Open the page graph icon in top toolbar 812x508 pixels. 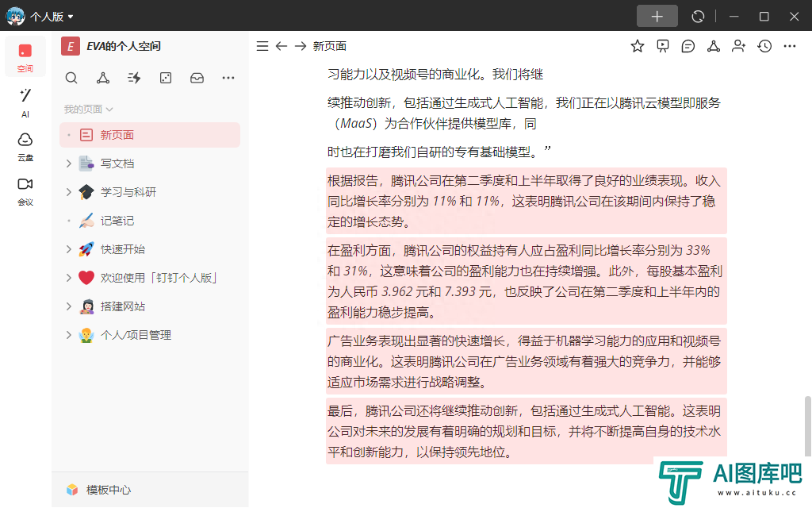pyautogui.click(x=714, y=46)
